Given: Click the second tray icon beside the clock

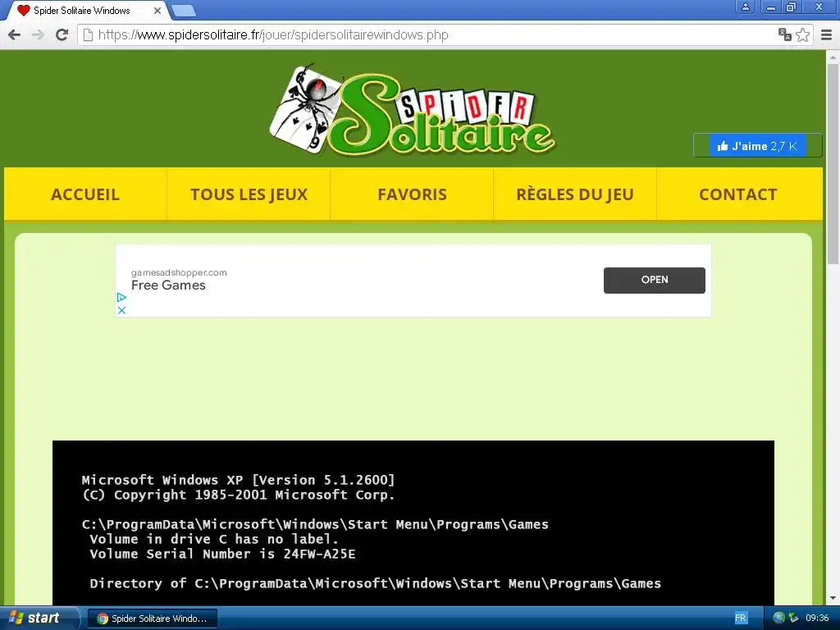Looking at the screenshot, I should pos(793,619).
